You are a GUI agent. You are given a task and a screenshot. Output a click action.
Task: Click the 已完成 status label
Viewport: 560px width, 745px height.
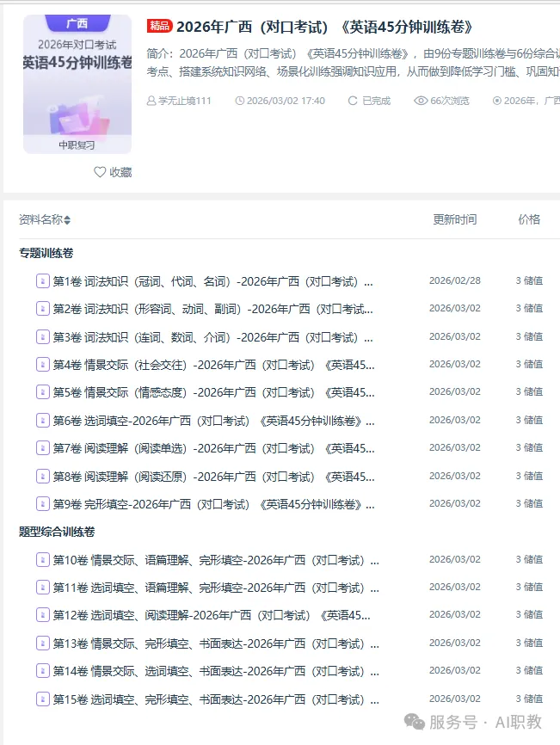pos(376,101)
